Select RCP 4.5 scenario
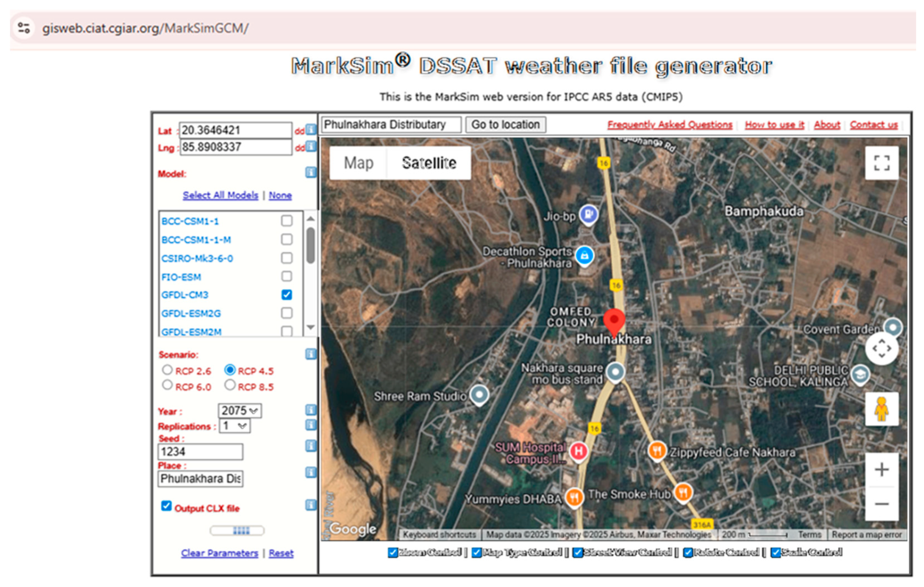The height and width of the screenshot is (587, 924). [x=230, y=370]
